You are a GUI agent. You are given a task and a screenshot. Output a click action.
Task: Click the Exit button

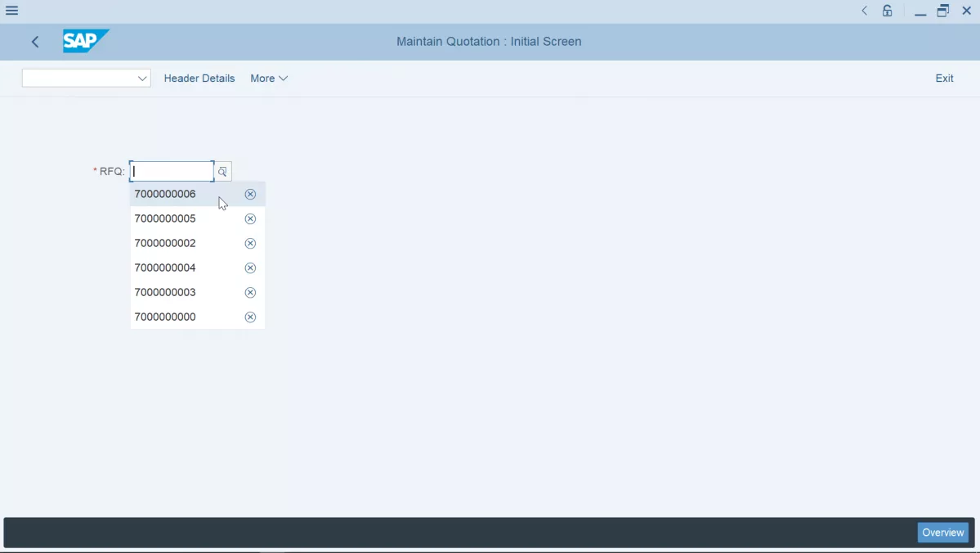point(944,79)
